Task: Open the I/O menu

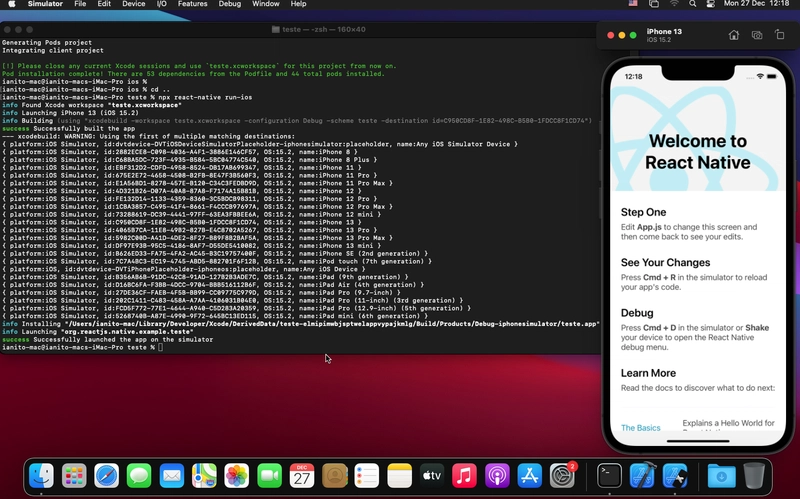Action: click(x=161, y=4)
